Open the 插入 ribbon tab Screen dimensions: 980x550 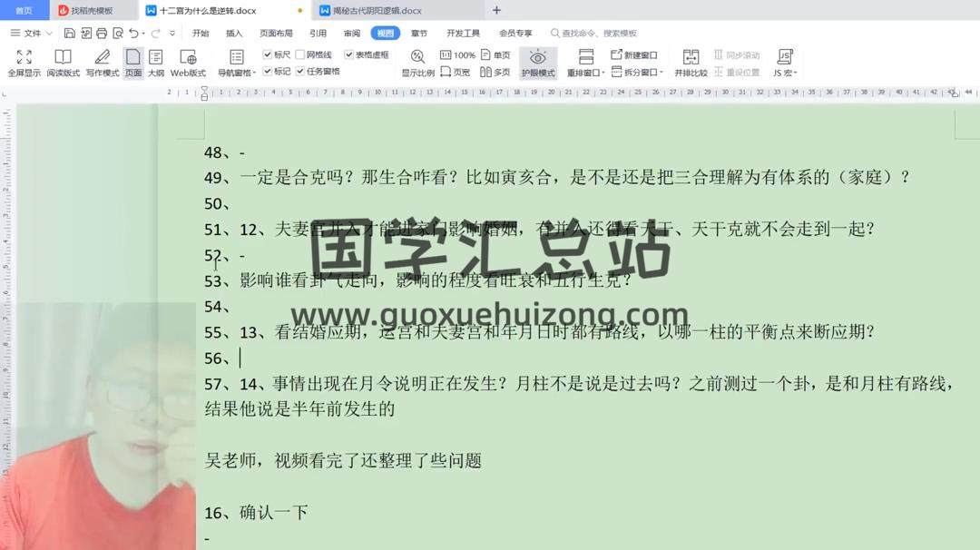(234, 33)
